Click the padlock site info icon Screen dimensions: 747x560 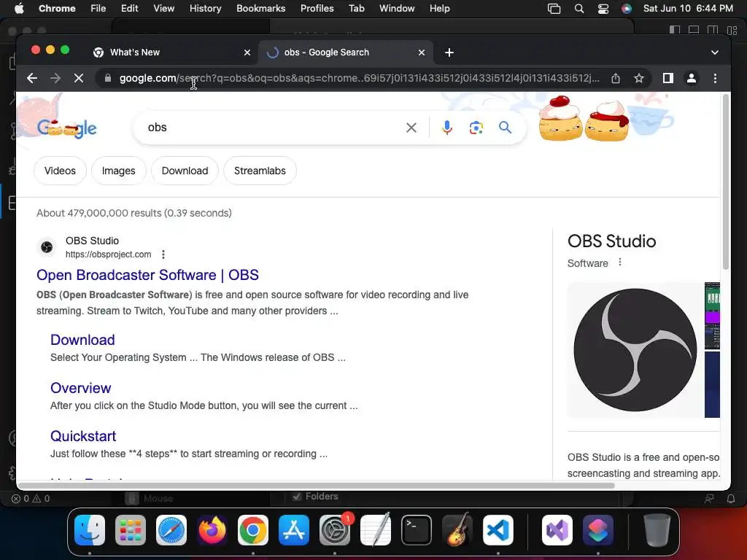108,78
